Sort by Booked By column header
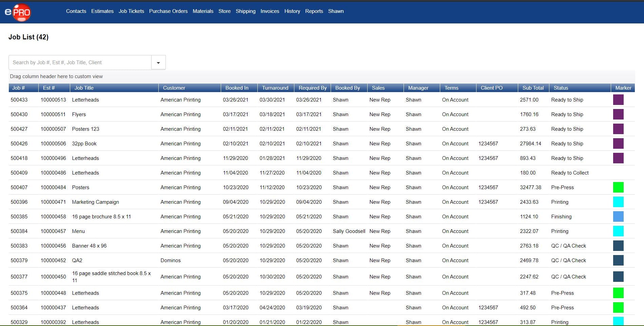This screenshot has width=644, height=326. [x=349, y=88]
